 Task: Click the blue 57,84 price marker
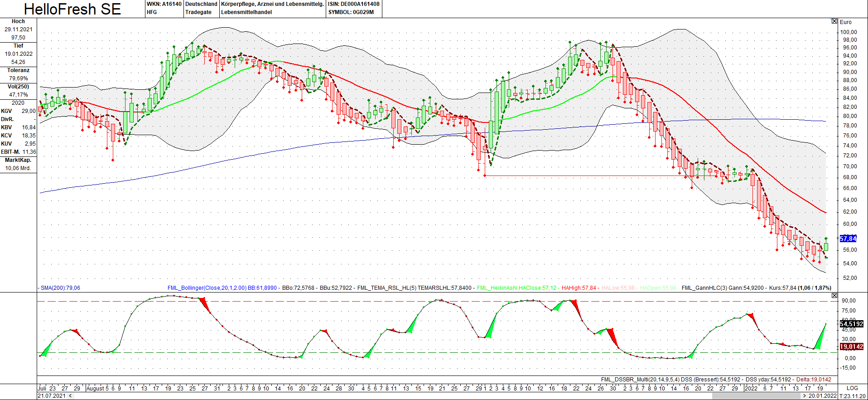pos(848,239)
